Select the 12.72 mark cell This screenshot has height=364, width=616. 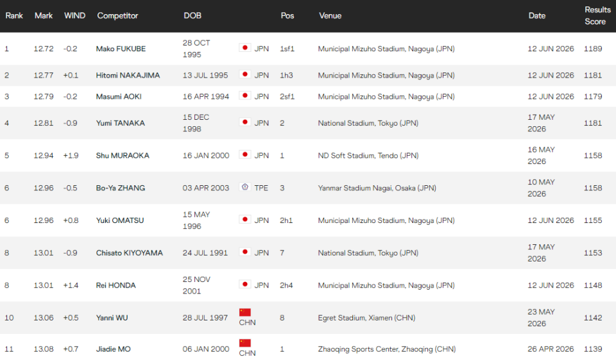pos(43,49)
